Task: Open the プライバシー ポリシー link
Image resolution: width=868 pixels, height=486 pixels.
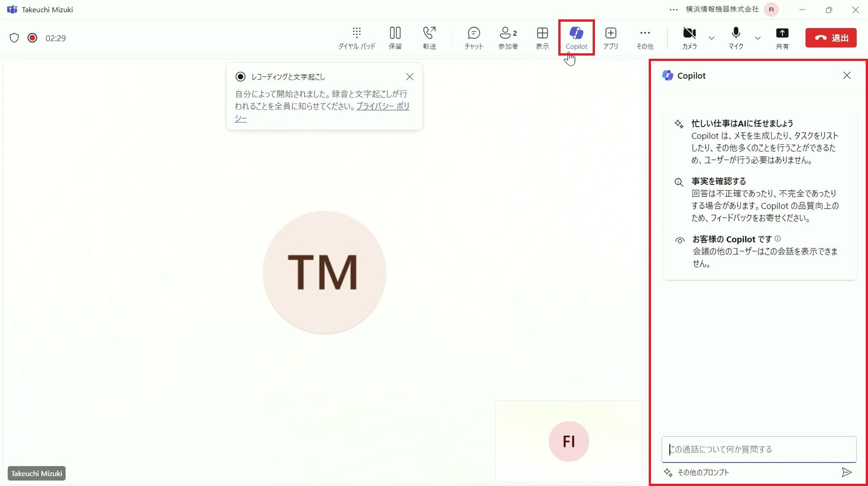Action: tap(383, 106)
